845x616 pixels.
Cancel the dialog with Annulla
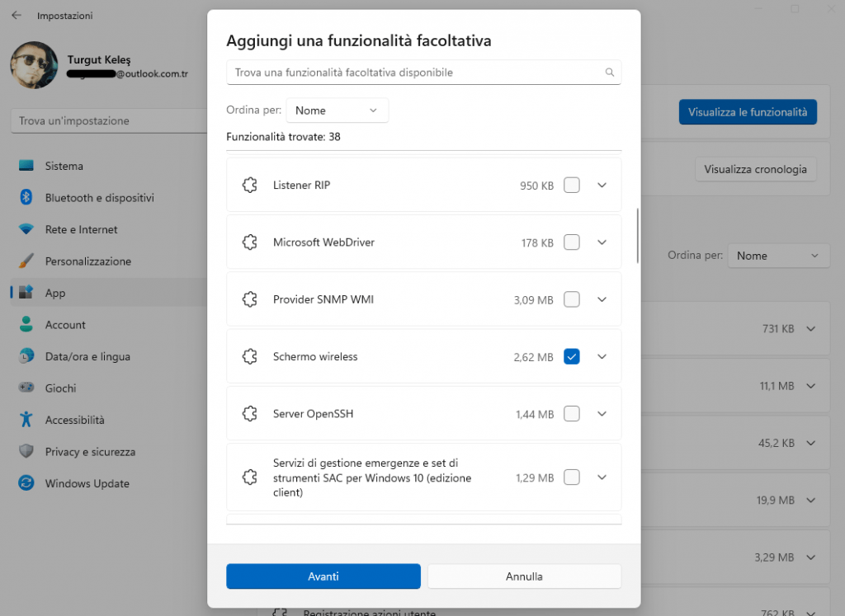[524, 576]
